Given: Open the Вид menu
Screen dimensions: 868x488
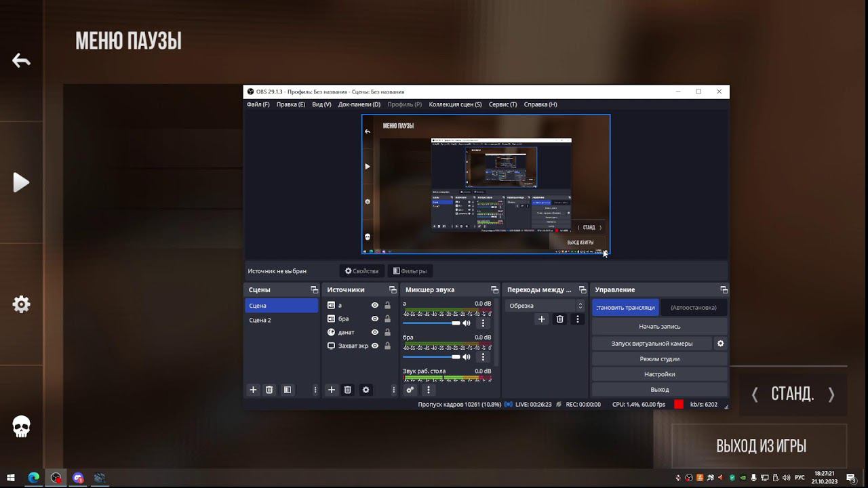Looking at the screenshot, I should tap(321, 104).
